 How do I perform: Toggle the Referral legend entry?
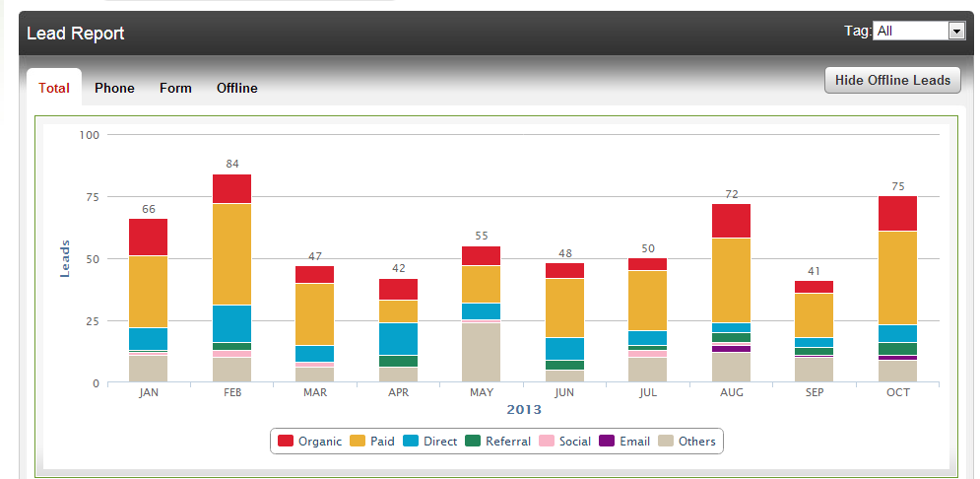coord(498,441)
